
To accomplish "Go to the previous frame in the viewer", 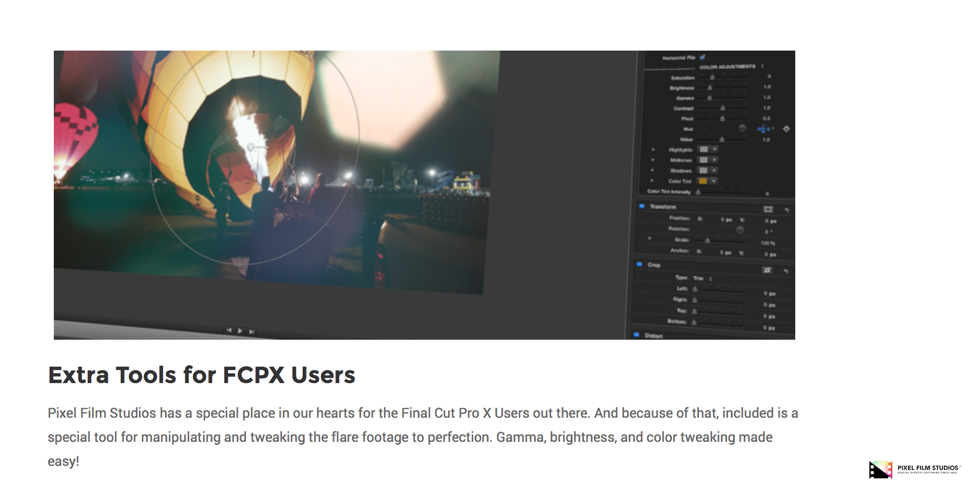I will (x=229, y=331).
